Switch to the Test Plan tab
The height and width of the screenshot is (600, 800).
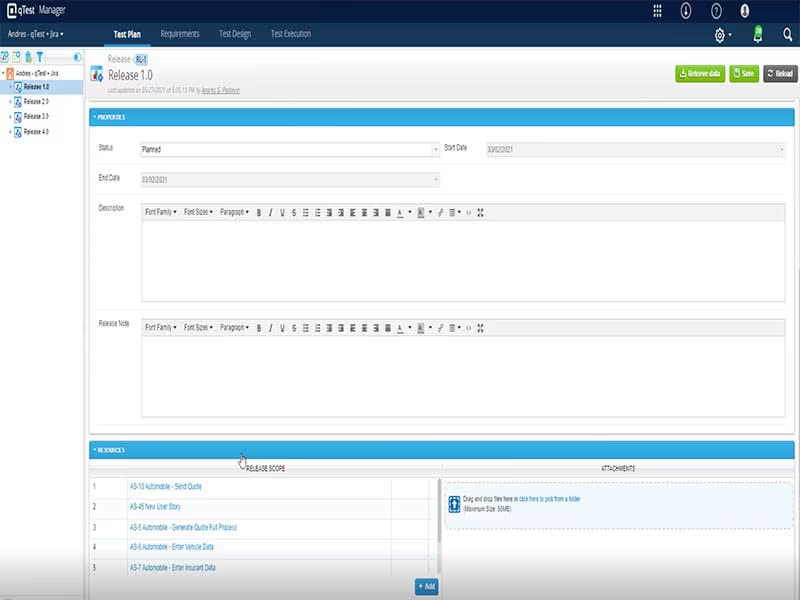click(127, 34)
